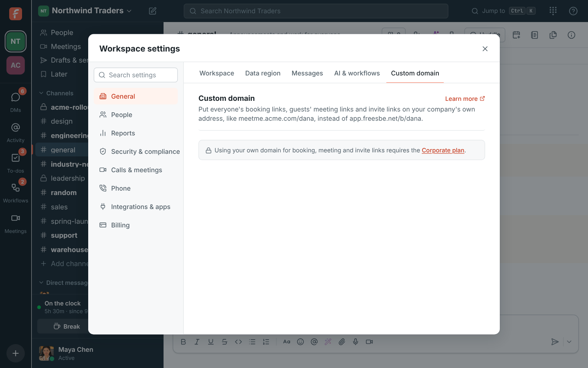The width and height of the screenshot is (588, 368).
Task: Switch to the Messages tab
Action: [x=307, y=73]
